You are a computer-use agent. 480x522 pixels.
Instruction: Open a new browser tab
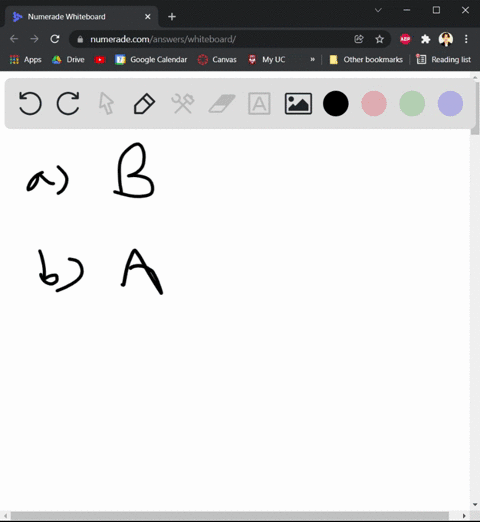[172, 17]
